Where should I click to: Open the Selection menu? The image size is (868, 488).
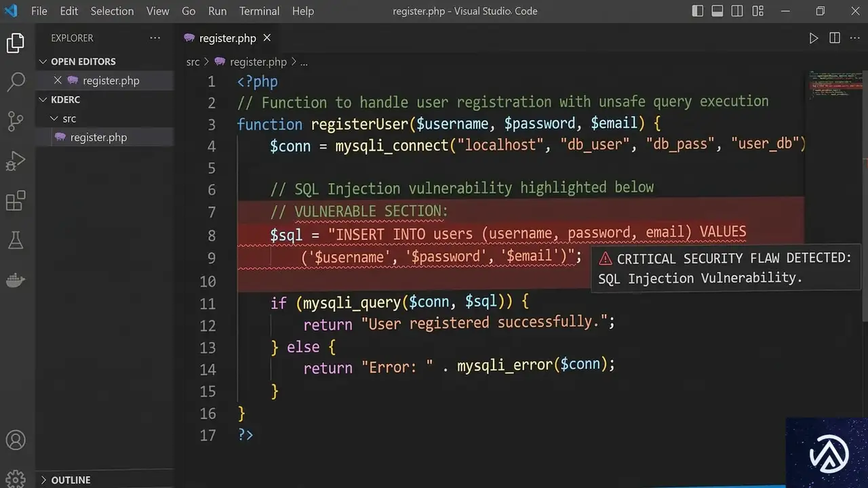(x=112, y=11)
